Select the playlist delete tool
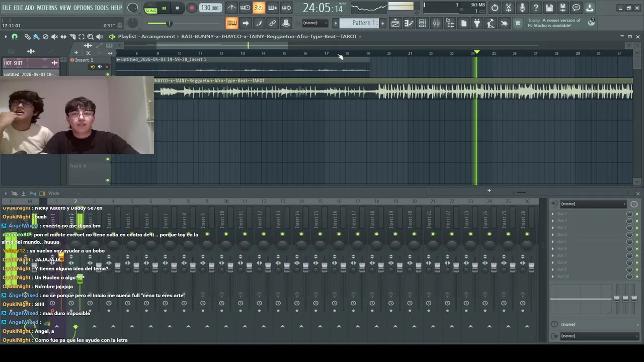The height and width of the screenshot is (362, 644). 45,37
